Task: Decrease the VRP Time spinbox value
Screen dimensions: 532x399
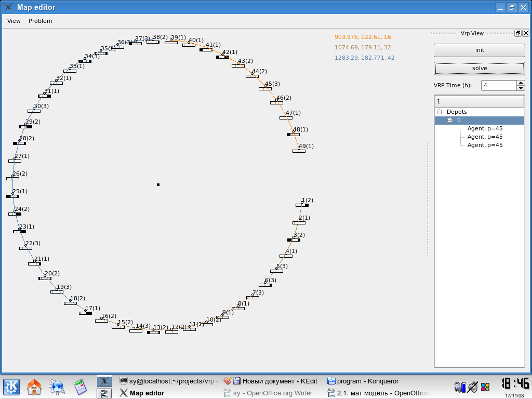Action: pyautogui.click(x=521, y=88)
